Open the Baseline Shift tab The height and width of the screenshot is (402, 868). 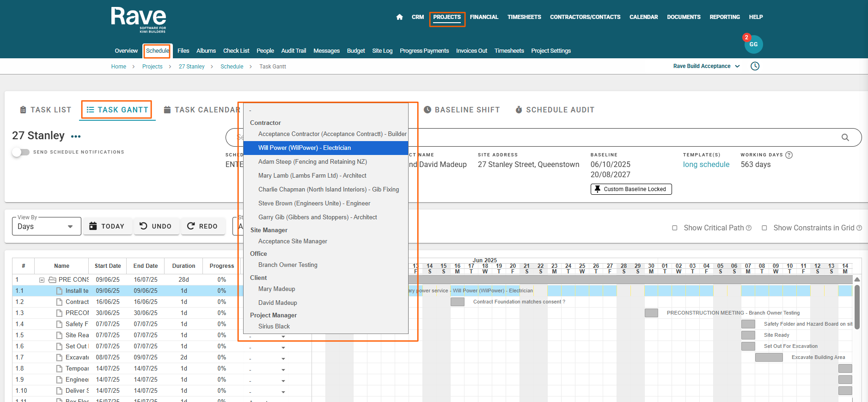462,110
